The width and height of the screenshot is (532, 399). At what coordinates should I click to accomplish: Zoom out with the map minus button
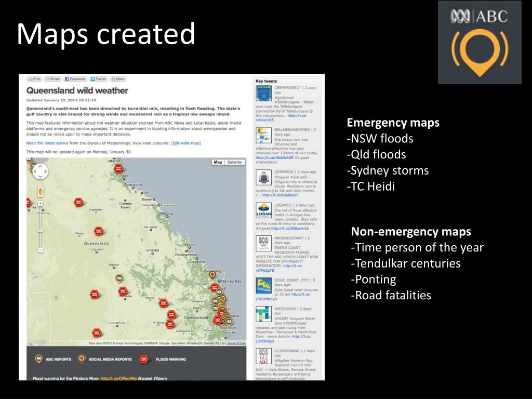40,250
